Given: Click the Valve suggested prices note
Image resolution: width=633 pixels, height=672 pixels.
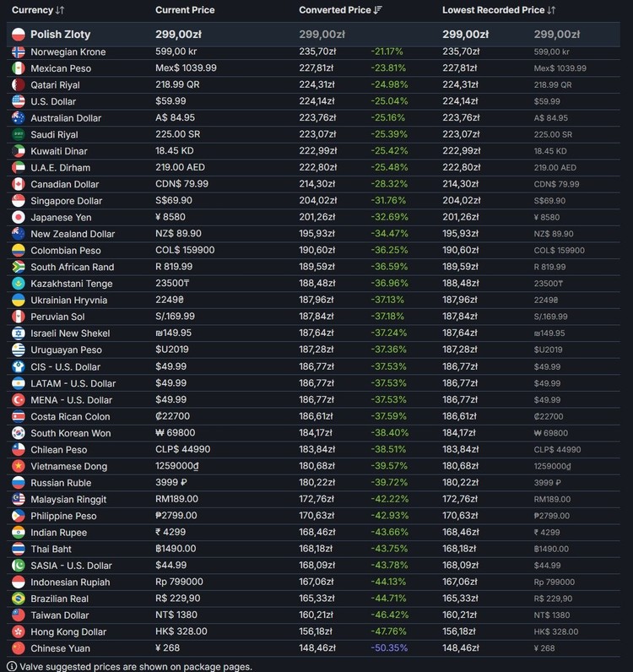Looking at the screenshot, I should click(136, 667).
